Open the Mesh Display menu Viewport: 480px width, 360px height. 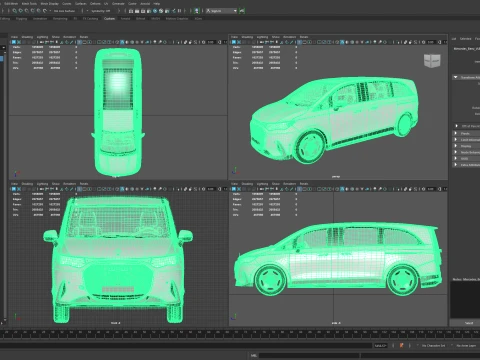click(x=49, y=3)
